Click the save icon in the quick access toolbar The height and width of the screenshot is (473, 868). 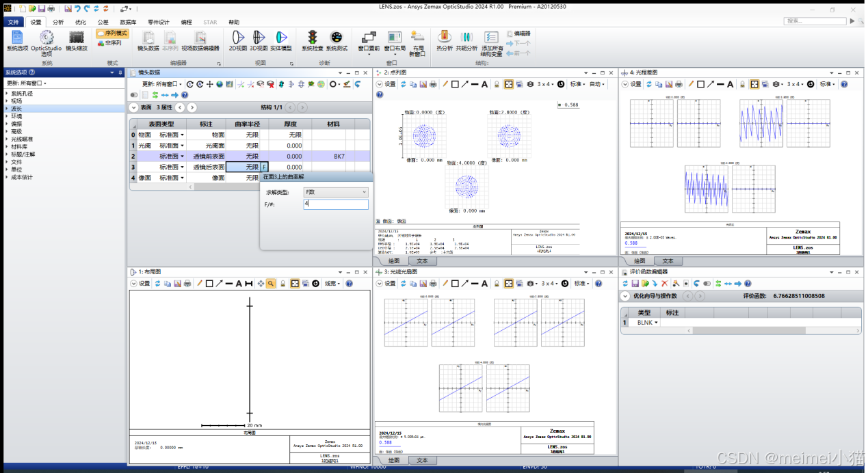pos(41,9)
